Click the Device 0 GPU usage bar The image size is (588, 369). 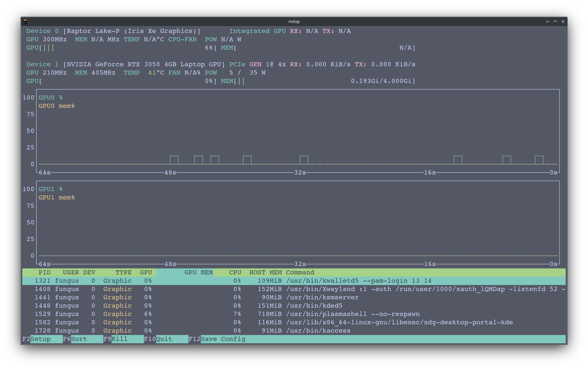(x=121, y=48)
